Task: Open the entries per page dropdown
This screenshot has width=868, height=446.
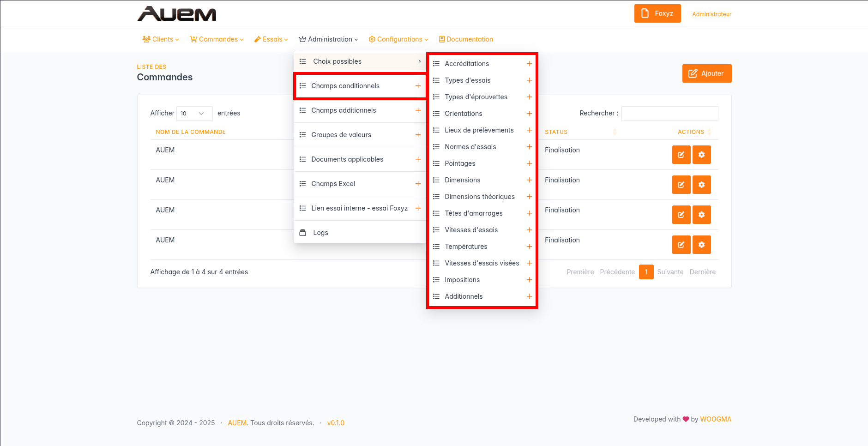Action: point(194,114)
